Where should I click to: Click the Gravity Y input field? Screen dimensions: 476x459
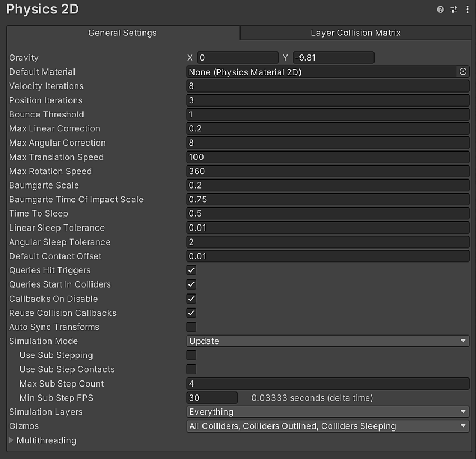[334, 57]
